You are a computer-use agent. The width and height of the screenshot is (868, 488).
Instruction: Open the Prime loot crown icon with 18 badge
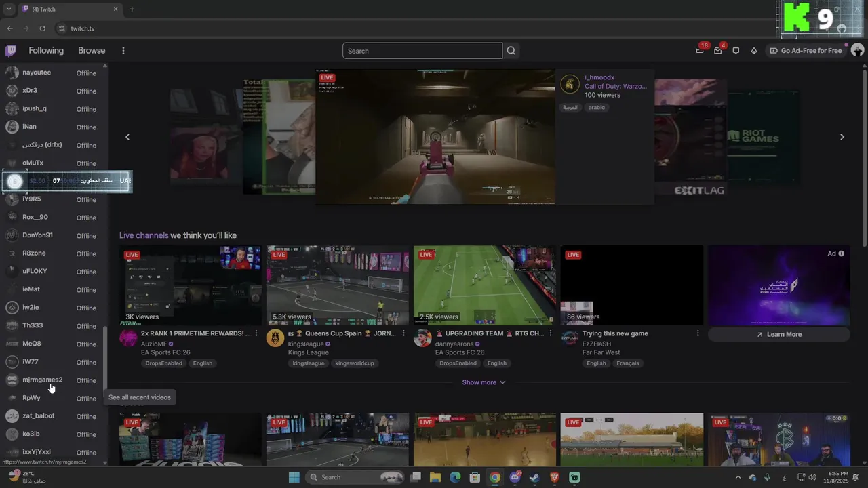700,51
